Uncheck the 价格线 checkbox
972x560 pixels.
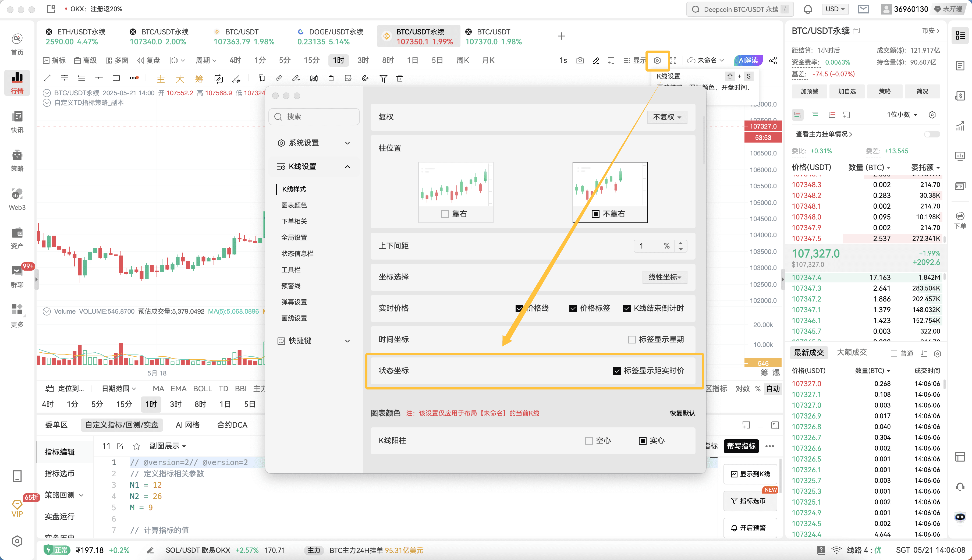[x=519, y=308]
